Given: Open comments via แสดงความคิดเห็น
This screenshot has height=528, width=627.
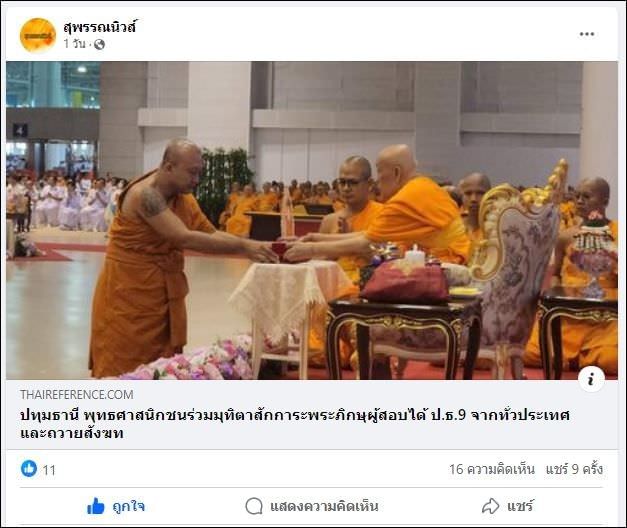Looking at the screenshot, I should click(x=312, y=506).
